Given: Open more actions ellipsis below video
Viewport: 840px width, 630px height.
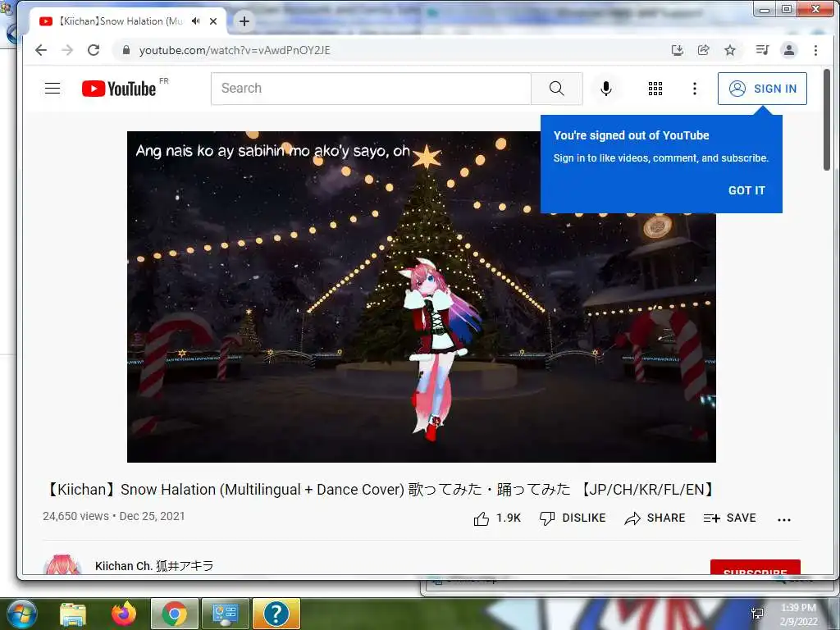Looking at the screenshot, I should (x=783, y=519).
